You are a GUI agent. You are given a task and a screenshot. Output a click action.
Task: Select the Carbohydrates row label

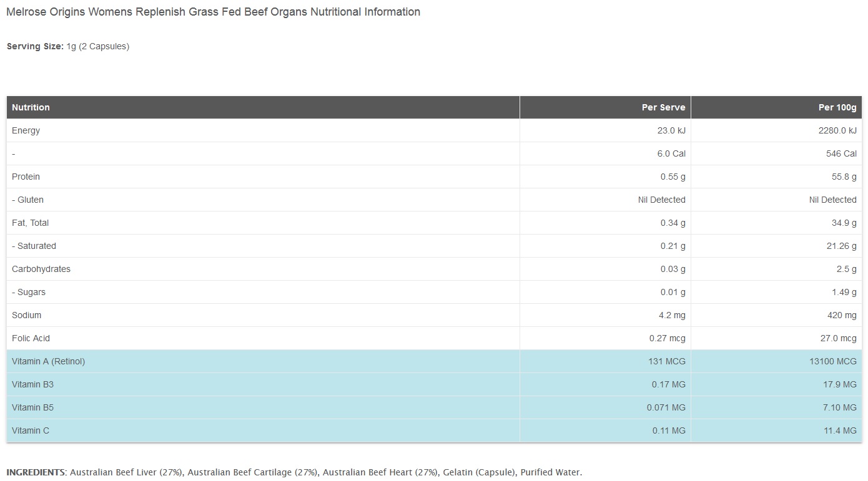41,269
